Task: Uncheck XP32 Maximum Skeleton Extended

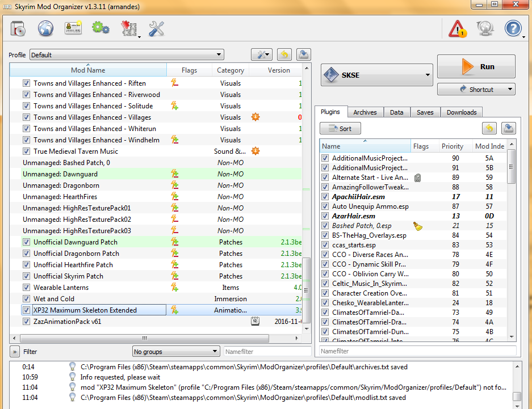Action: [26, 310]
